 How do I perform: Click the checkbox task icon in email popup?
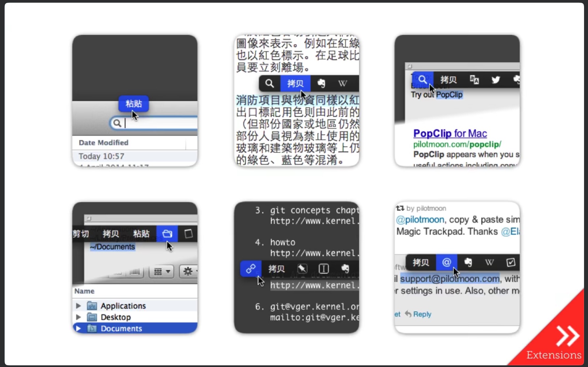click(511, 262)
